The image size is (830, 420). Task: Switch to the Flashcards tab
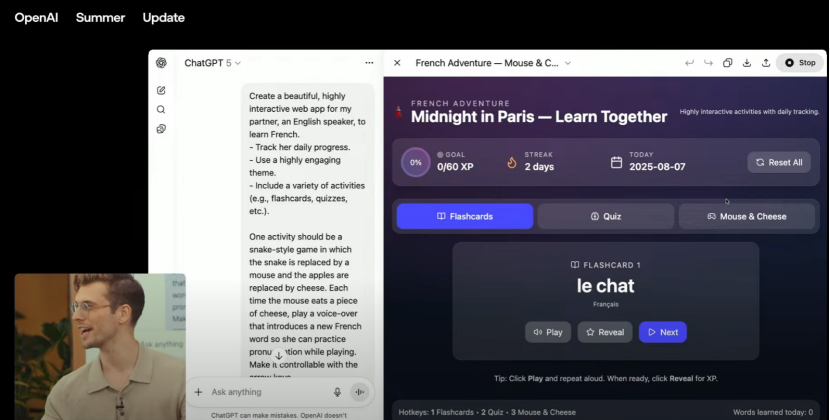coord(465,216)
